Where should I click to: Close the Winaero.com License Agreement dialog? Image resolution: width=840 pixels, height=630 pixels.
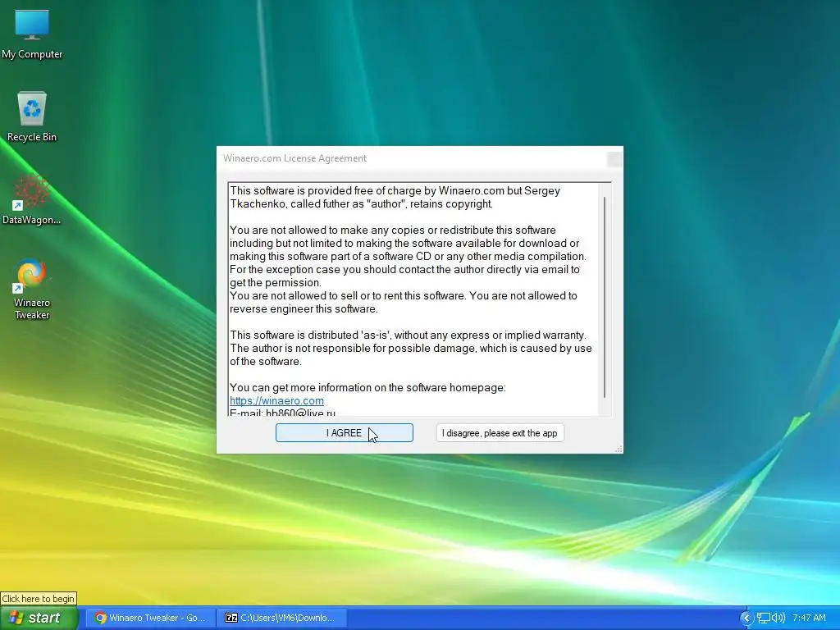pyautogui.click(x=614, y=158)
